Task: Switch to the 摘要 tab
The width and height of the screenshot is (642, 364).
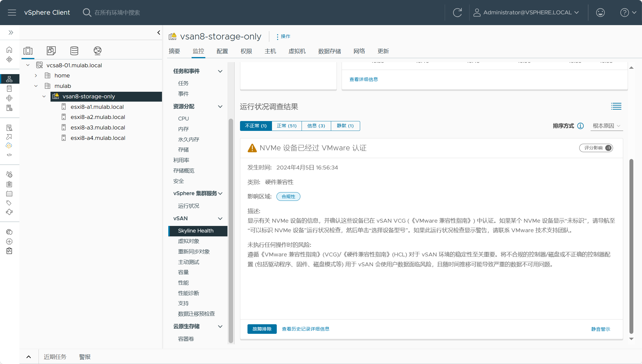Action: 174,51
